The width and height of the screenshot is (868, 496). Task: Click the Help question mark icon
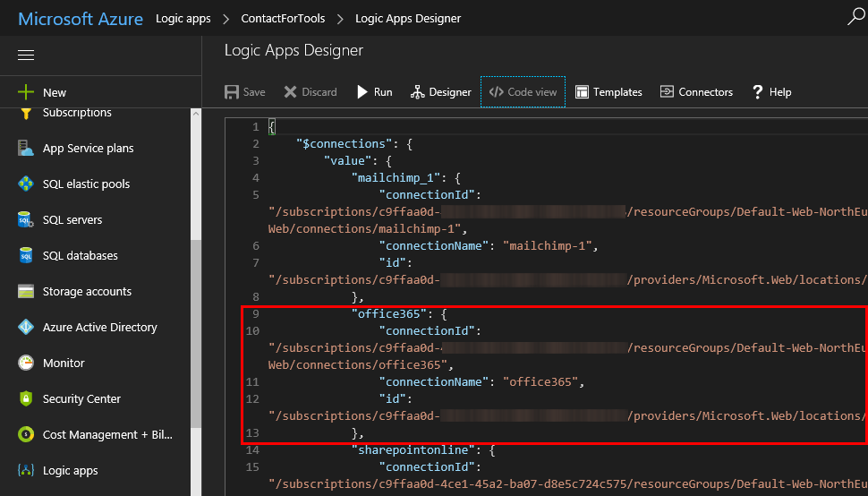coord(758,92)
